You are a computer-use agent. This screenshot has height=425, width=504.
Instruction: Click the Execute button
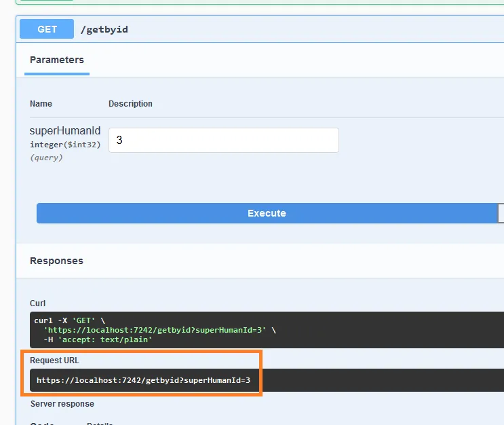coord(267,213)
